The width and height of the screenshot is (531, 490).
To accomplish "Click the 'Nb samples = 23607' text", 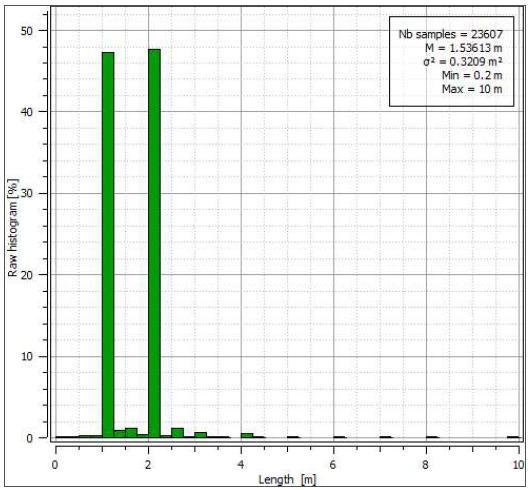I will coord(450,34).
